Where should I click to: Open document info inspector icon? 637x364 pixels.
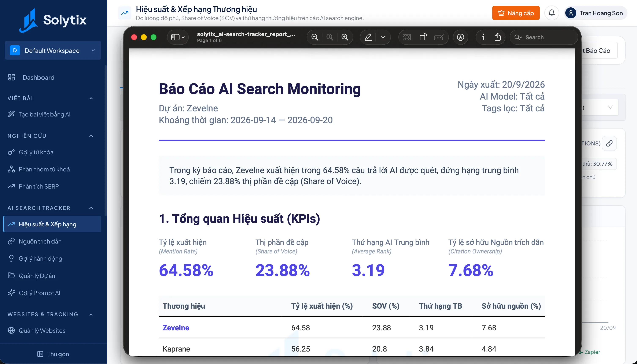coord(483,37)
